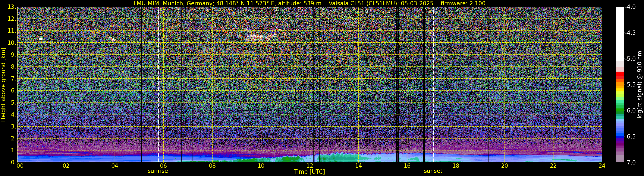This screenshot has height=176, width=644.
Task: Click the '12' time axis tick label
Action: [310, 166]
